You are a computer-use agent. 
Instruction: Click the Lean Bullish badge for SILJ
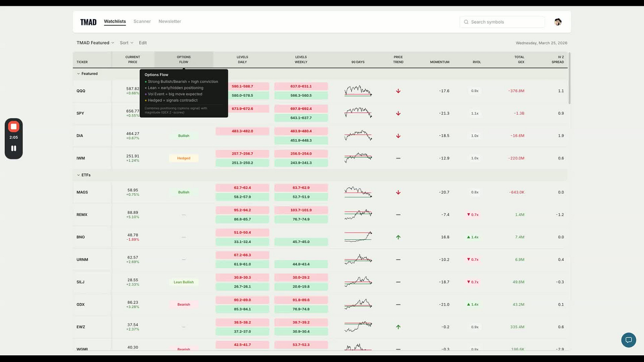(x=184, y=282)
